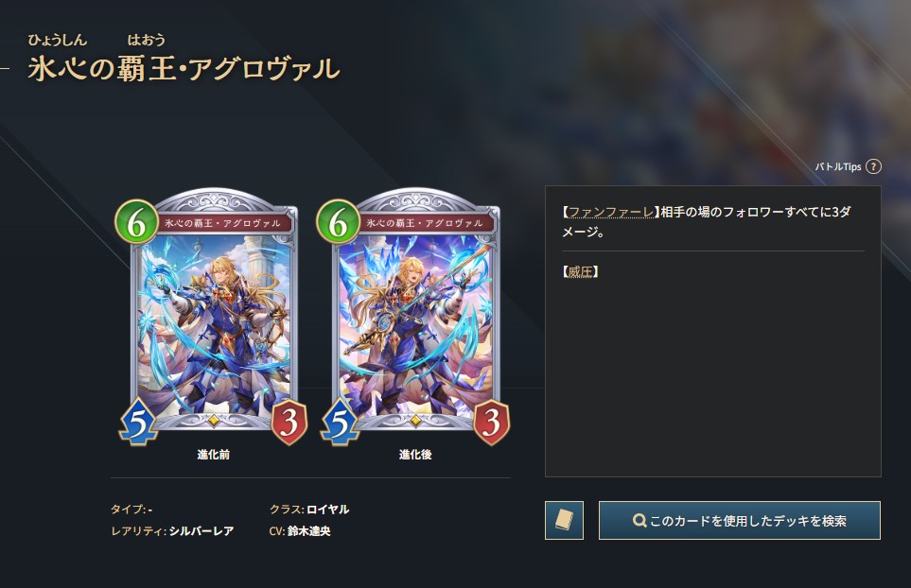This screenshot has height=588, width=911.
Task: Click the CV name 鈴木達央
Action: pos(308,531)
